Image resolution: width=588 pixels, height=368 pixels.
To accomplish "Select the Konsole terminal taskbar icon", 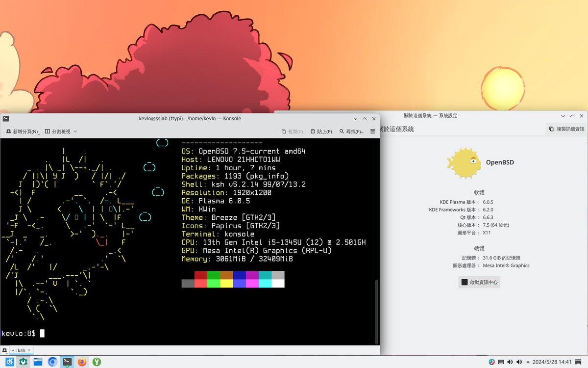I will [67, 362].
